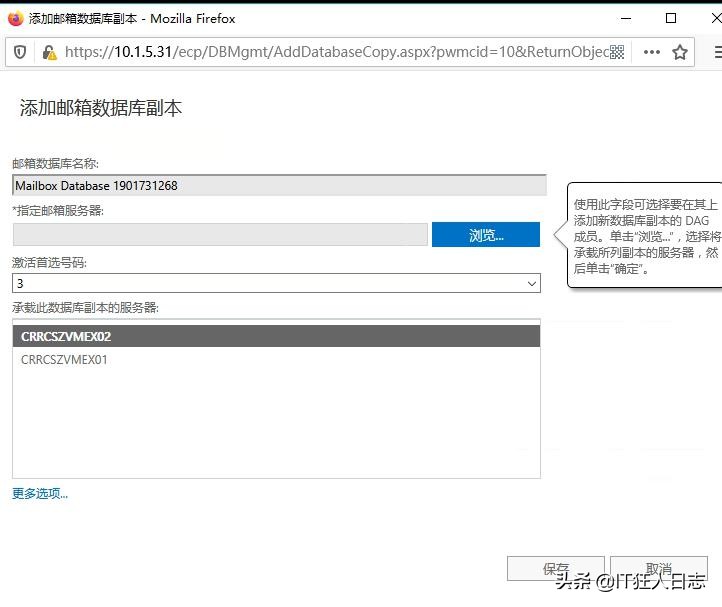Select the CRRCSZVMEX01 server row
Image resolution: width=722 pixels, height=607 pixels.
[276, 359]
